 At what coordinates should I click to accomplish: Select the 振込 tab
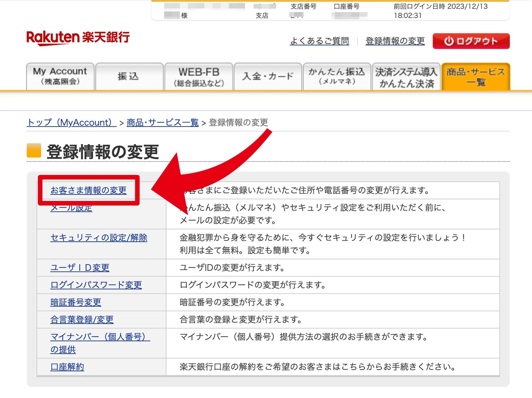click(129, 76)
